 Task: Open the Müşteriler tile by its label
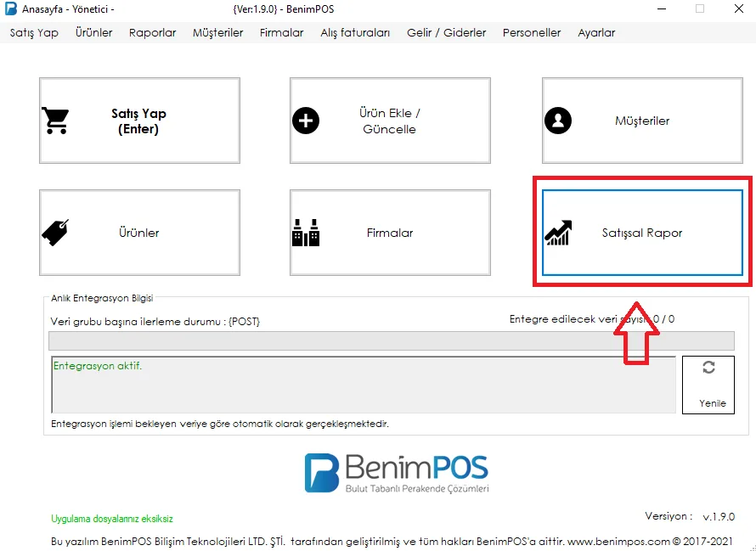point(642,121)
